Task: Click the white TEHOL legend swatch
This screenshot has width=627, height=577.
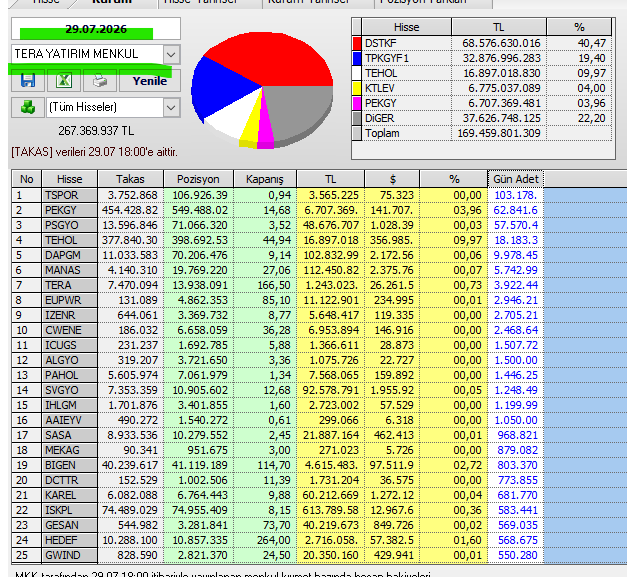Action: pyautogui.click(x=357, y=74)
